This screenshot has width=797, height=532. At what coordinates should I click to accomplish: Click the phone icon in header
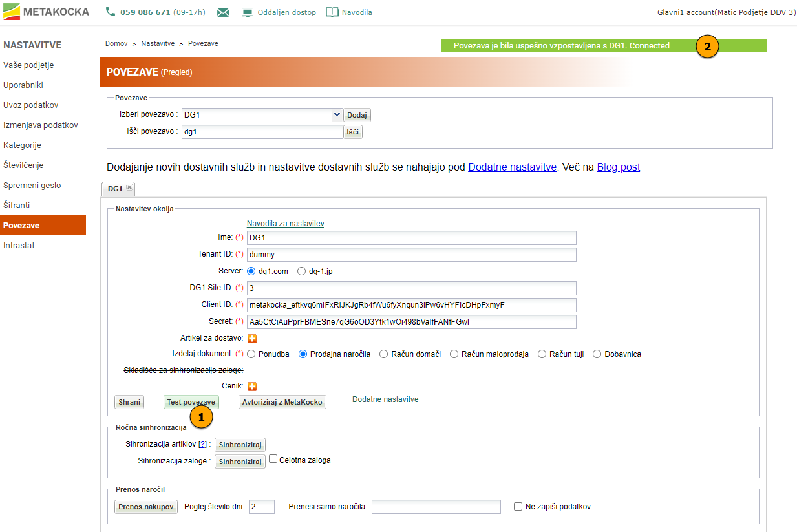point(111,12)
